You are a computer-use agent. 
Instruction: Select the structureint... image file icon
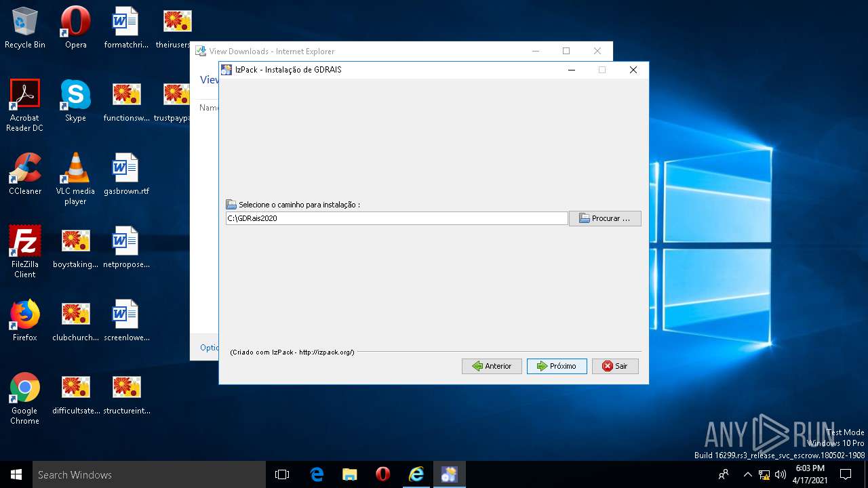(126, 394)
